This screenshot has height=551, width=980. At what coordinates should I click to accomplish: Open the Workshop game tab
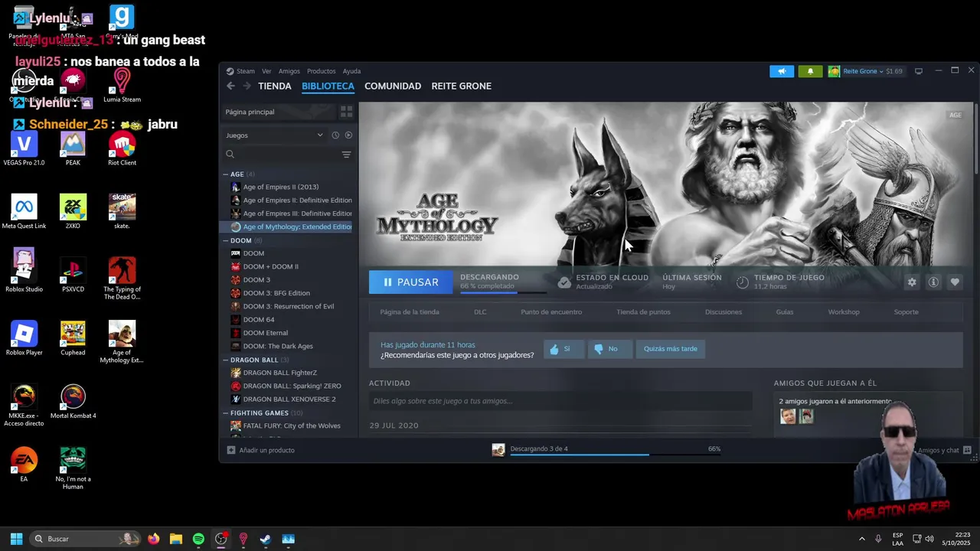pos(844,312)
